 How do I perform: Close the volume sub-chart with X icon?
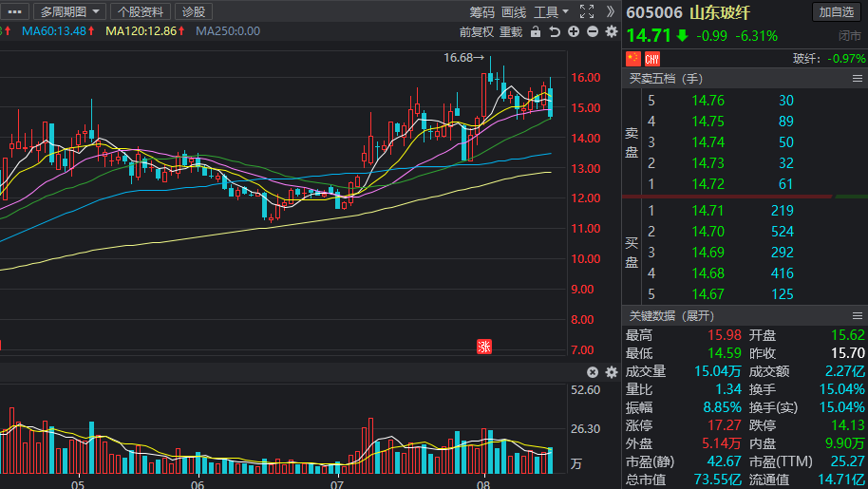point(593,372)
